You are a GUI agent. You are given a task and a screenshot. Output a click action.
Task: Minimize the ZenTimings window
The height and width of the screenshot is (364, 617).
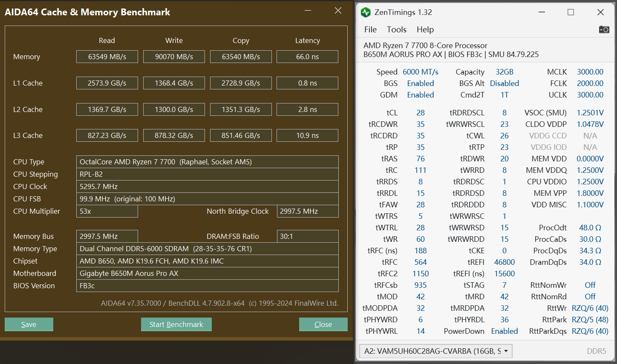pos(542,12)
